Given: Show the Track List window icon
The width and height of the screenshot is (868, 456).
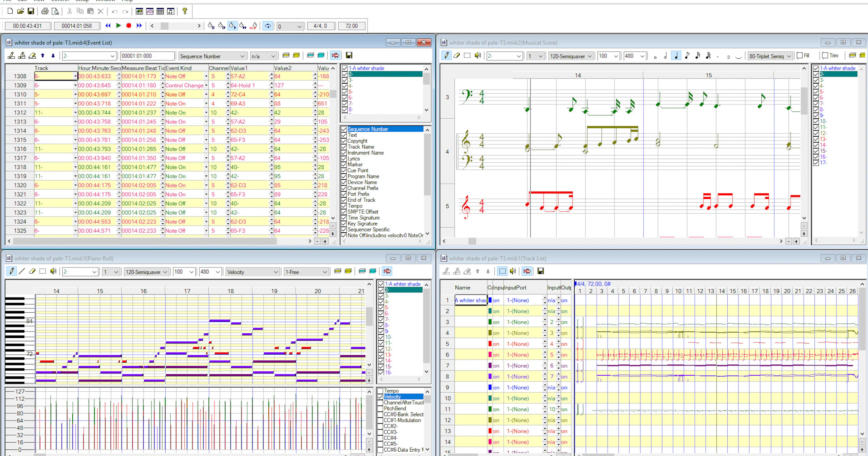Looking at the screenshot, I should point(139,11).
